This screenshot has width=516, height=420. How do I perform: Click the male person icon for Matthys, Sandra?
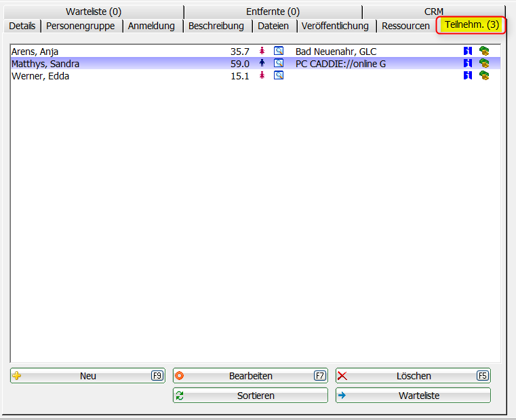262,63
